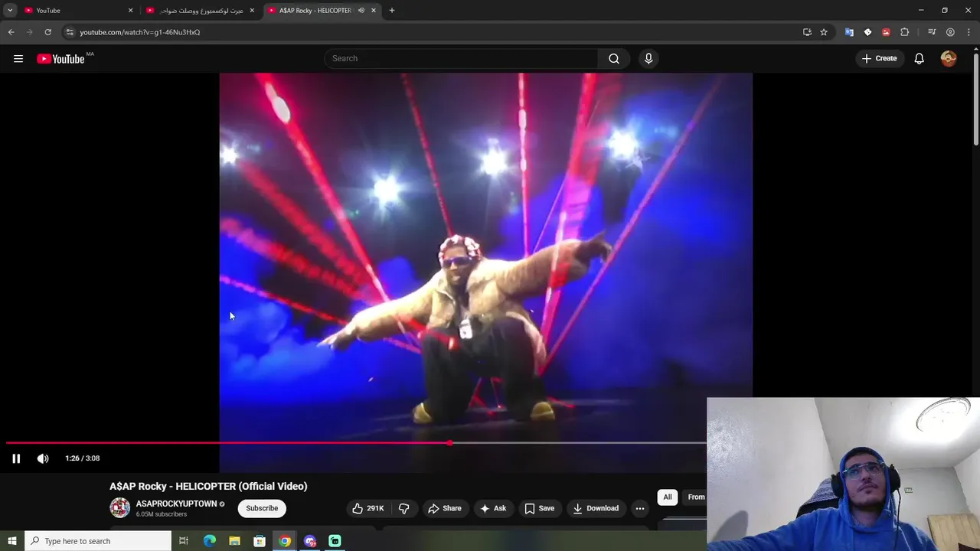Click the address bar URL
Image resolution: width=980 pixels, height=551 pixels.
[140, 32]
